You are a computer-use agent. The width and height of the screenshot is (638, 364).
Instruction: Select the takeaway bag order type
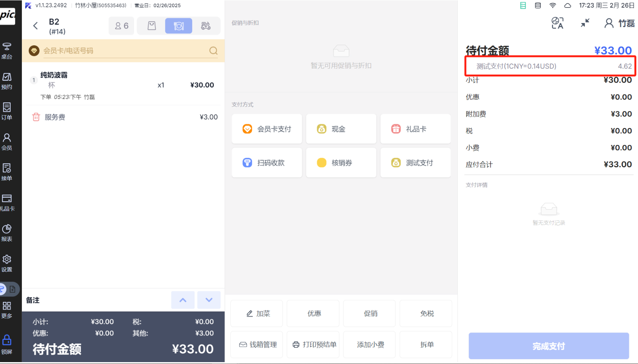(151, 26)
